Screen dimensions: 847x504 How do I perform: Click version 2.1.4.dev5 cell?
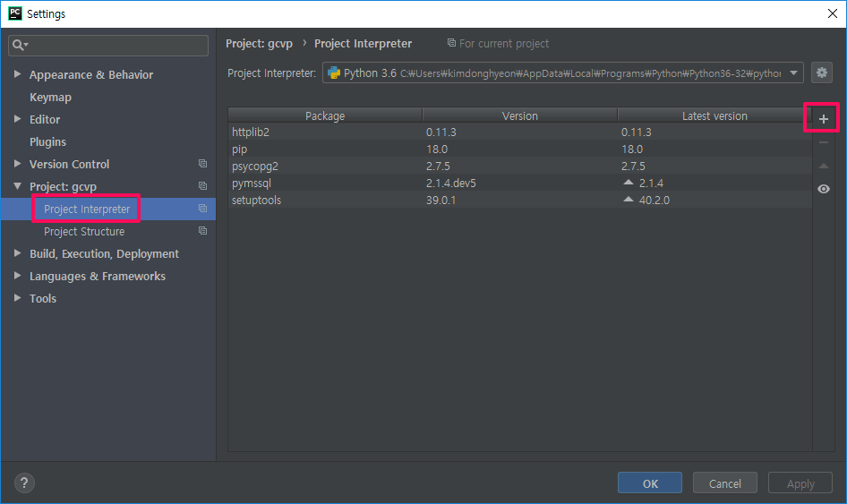click(450, 184)
